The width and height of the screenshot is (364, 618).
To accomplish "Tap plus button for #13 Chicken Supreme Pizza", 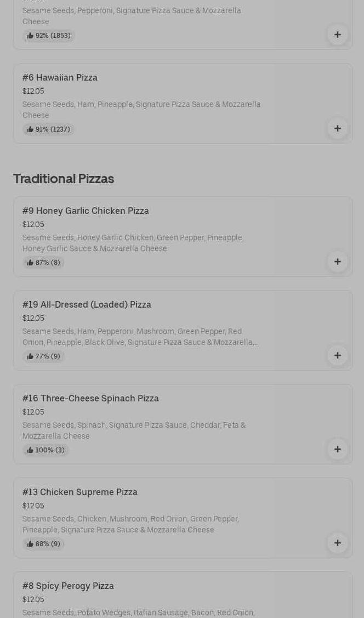I will pos(337,543).
